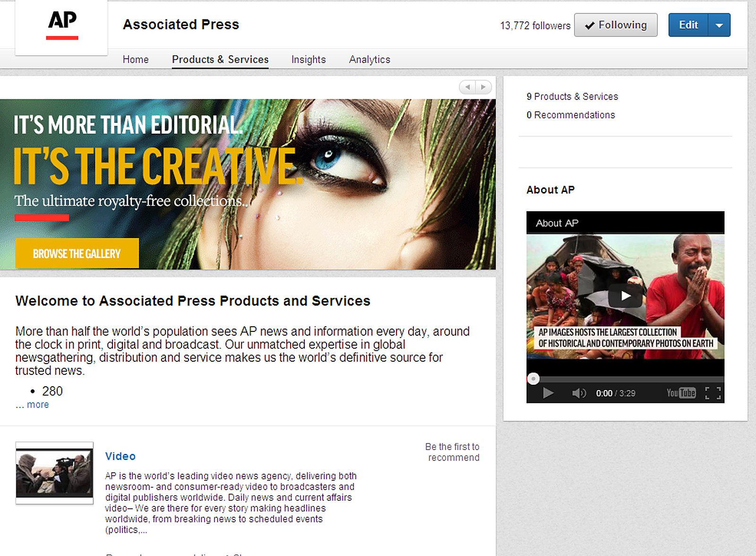The height and width of the screenshot is (556, 756).
Task: Open the Analytics tab
Action: (x=369, y=60)
